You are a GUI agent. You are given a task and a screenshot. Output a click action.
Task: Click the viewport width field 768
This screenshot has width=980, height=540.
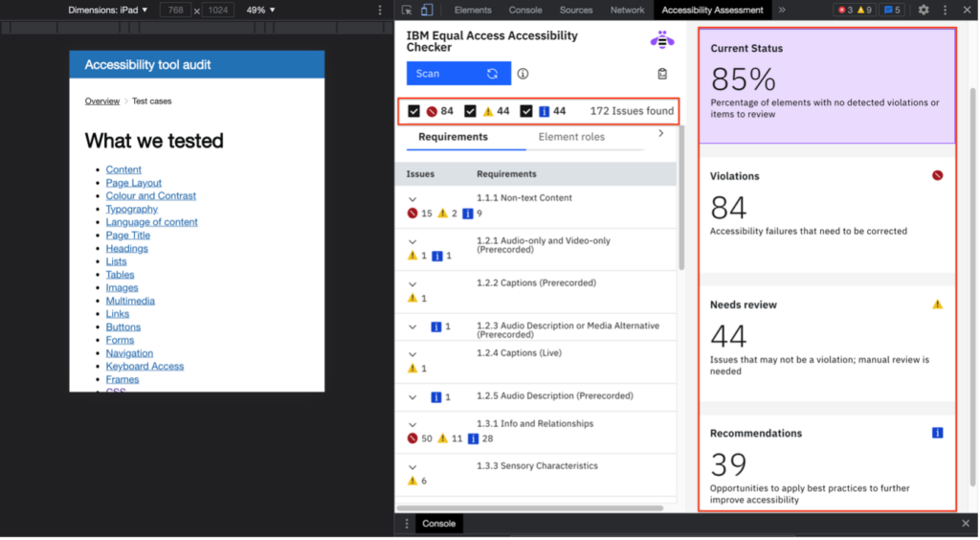click(175, 10)
